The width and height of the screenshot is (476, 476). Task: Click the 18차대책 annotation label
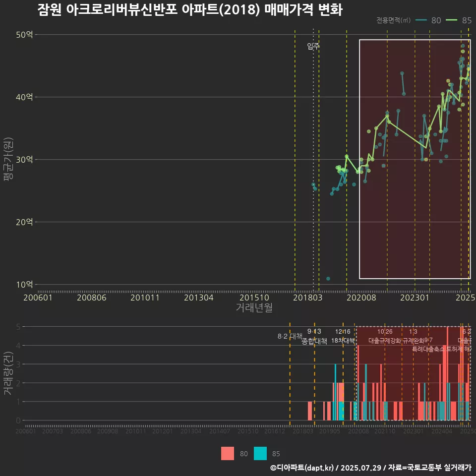click(x=343, y=341)
